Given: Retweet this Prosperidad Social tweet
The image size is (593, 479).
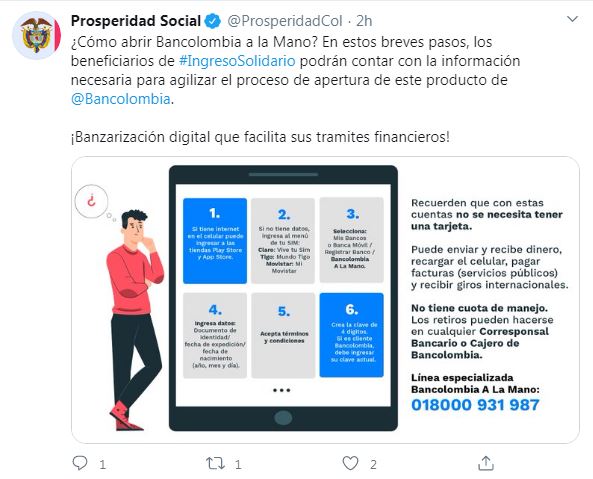Looking at the screenshot, I should [215, 463].
